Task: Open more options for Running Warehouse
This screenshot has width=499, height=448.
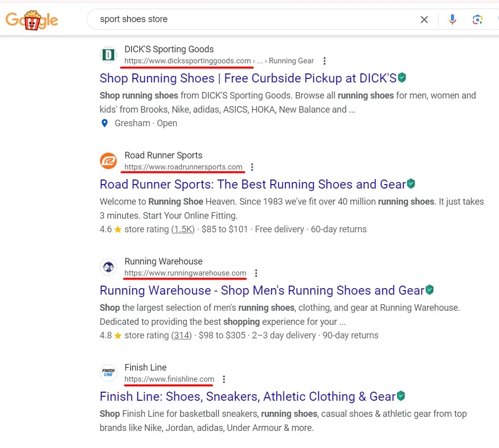Action: point(256,273)
